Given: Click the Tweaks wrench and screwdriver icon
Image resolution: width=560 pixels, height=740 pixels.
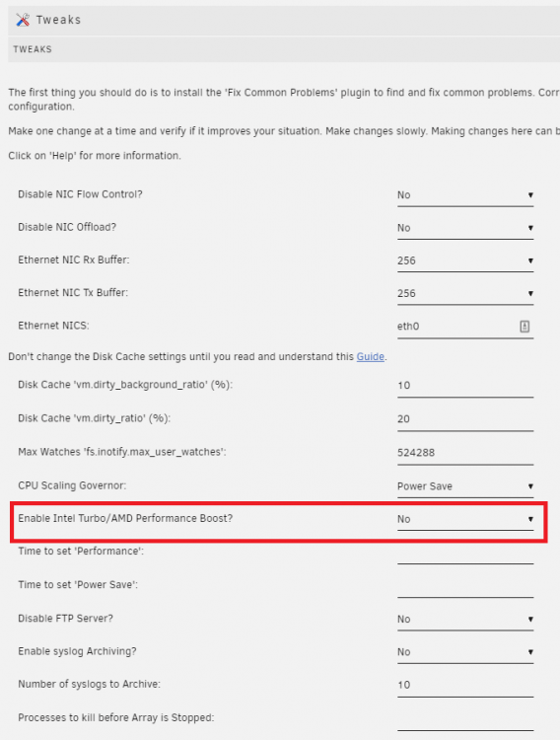Looking at the screenshot, I should coord(23,20).
